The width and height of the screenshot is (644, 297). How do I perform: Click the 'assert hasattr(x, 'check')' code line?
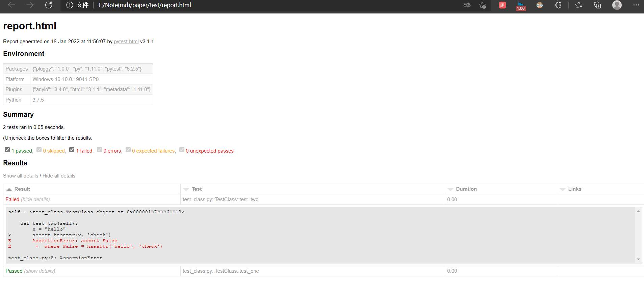pyautogui.click(x=72, y=235)
